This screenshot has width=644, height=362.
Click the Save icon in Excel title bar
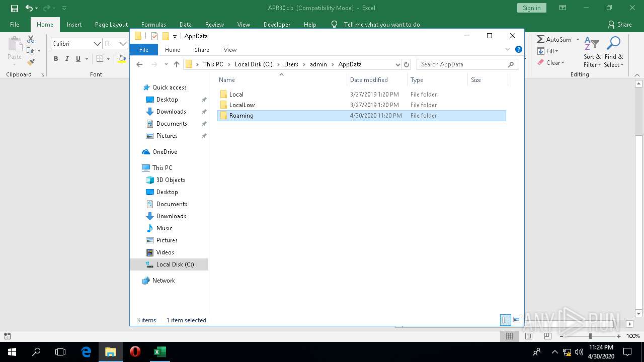(x=15, y=8)
